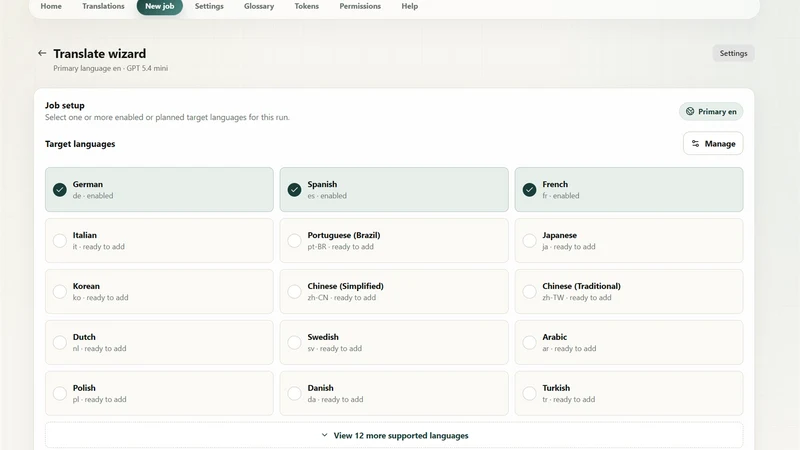
Task: Click the Settings button beside Translate wizard
Action: 733,53
